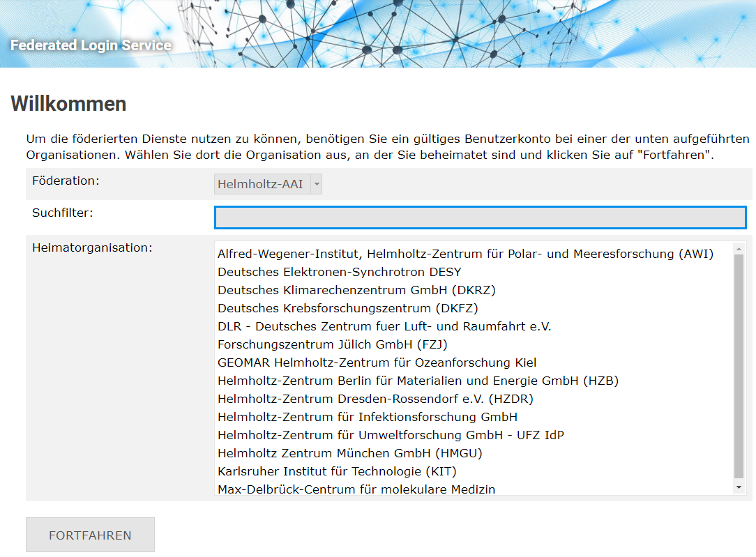The image size is (756, 557).
Task: Select Deutsches Krebsforschungszentrum (DKFZ)
Action: [x=347, y=308]
